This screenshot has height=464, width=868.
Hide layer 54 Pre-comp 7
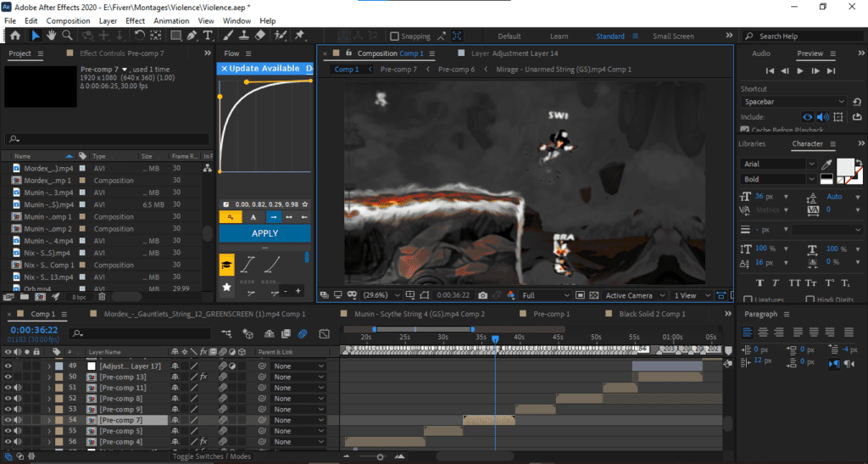[8, 420]
